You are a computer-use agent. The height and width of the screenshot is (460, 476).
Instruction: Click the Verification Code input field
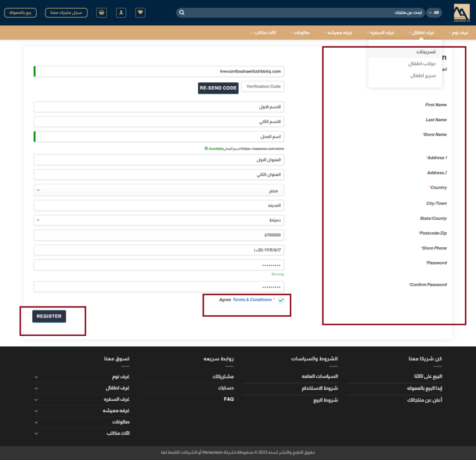(262, 86)
